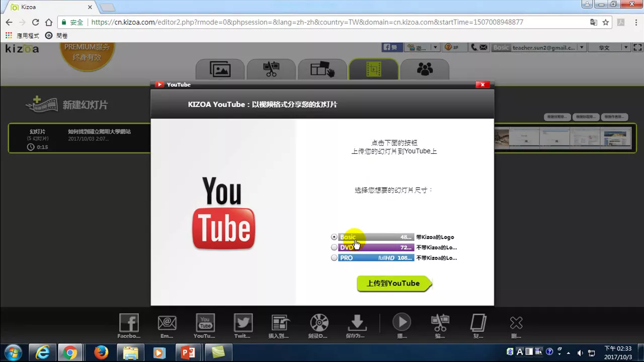
Task: Click the last slide thumbnail in slideshow row
Action: coord(616,138)
